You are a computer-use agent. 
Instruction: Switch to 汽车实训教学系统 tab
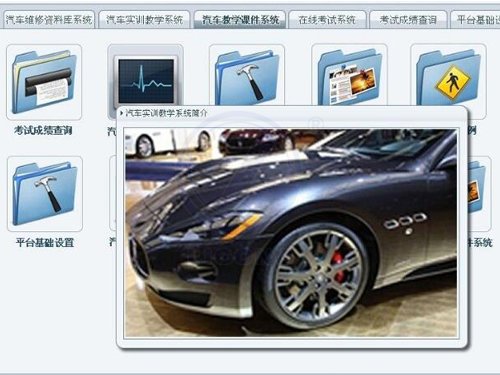coord(144,20)
